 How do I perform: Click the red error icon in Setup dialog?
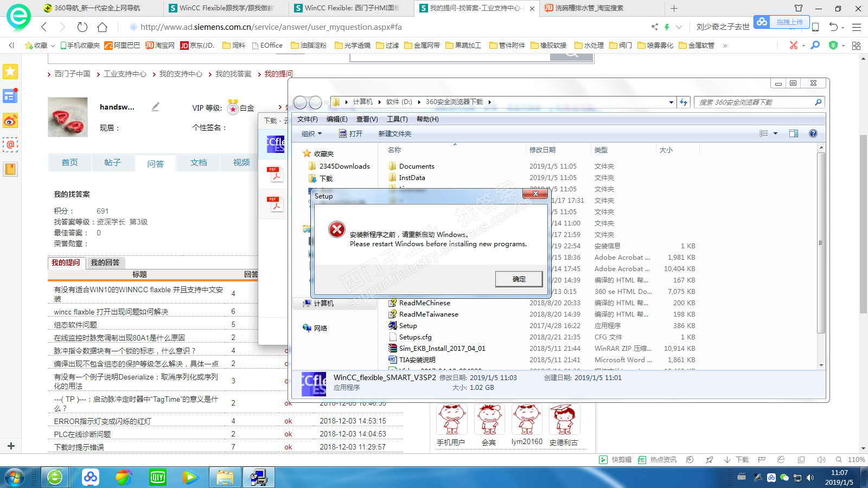click(x=337, y=229)
